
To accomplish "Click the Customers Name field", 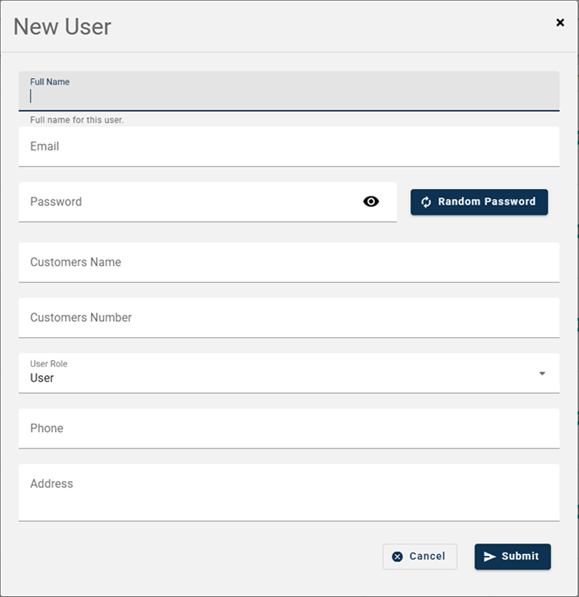I will 289,262.
